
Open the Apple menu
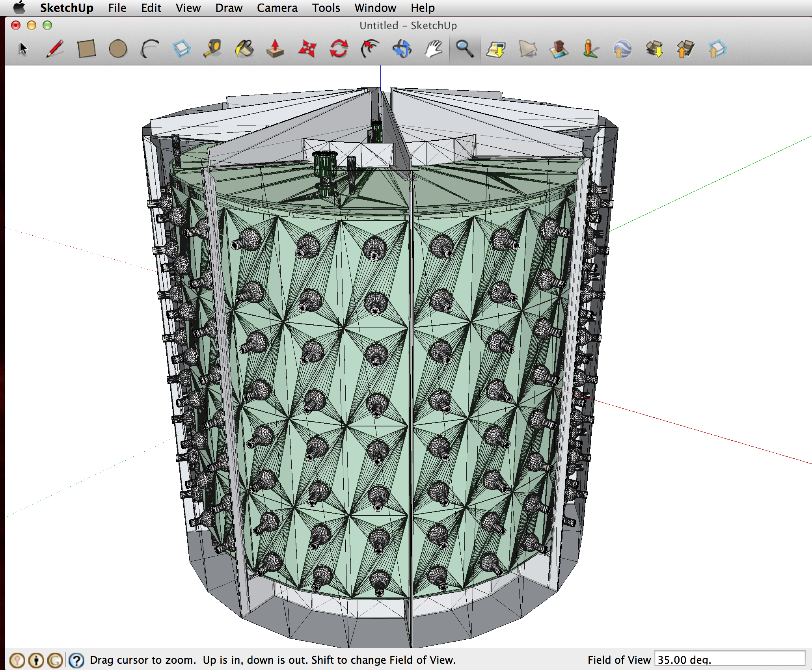click(x=19, y=7)
